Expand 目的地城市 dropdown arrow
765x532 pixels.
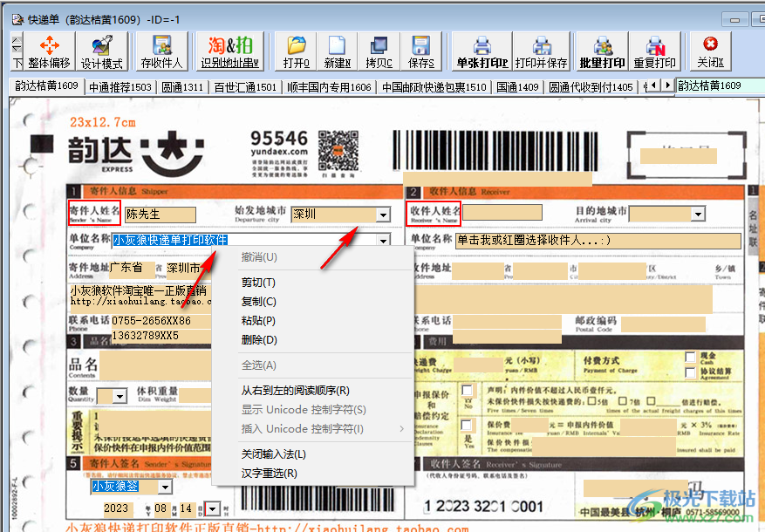(699, 214)
